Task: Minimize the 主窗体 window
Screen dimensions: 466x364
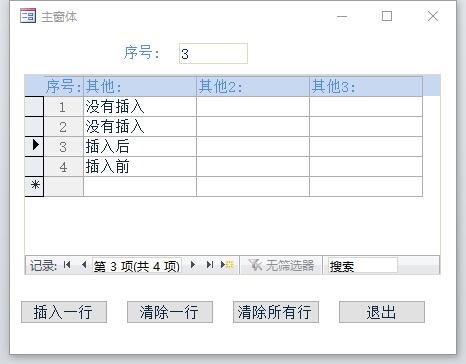Action: point(342,16)
